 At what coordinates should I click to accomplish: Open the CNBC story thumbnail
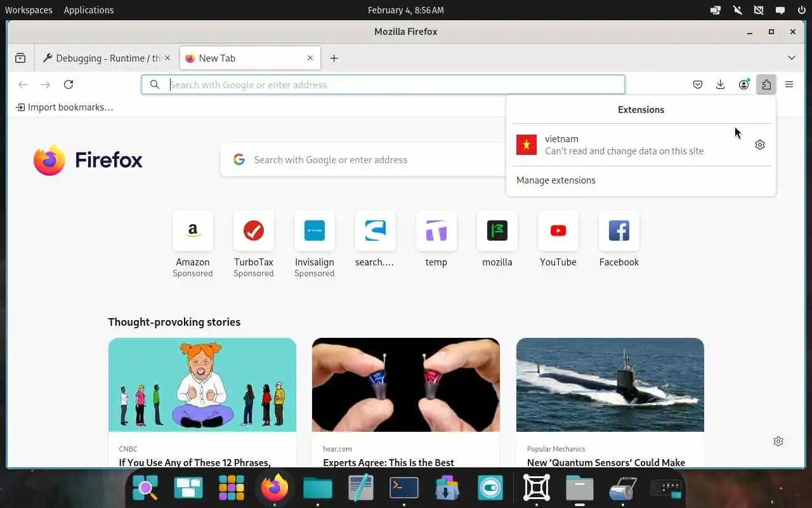pos(202,385)
